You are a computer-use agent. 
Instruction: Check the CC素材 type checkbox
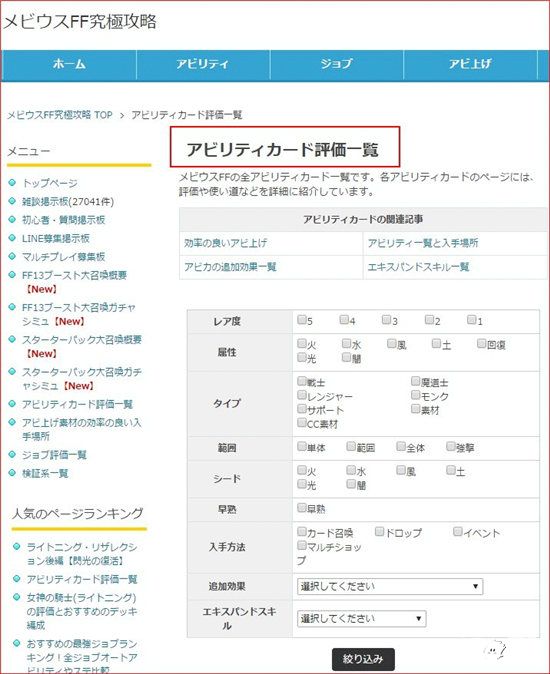click(302, 422)
